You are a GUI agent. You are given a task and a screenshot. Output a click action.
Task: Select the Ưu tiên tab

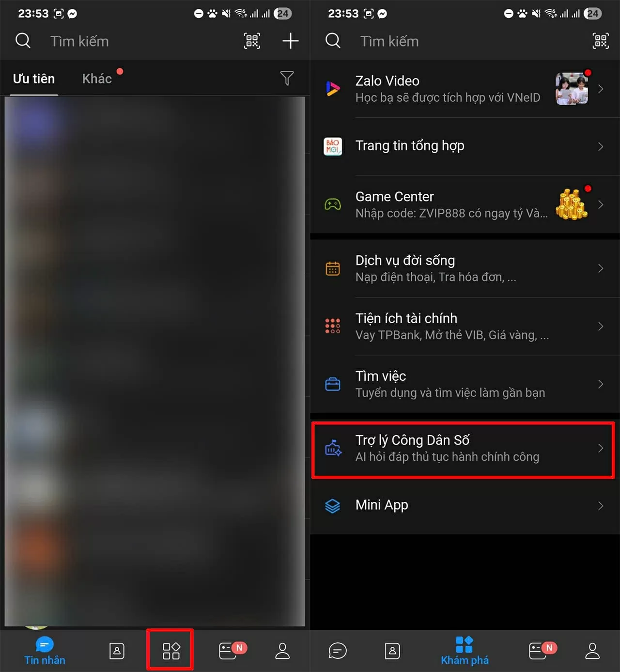click(34, 78)
